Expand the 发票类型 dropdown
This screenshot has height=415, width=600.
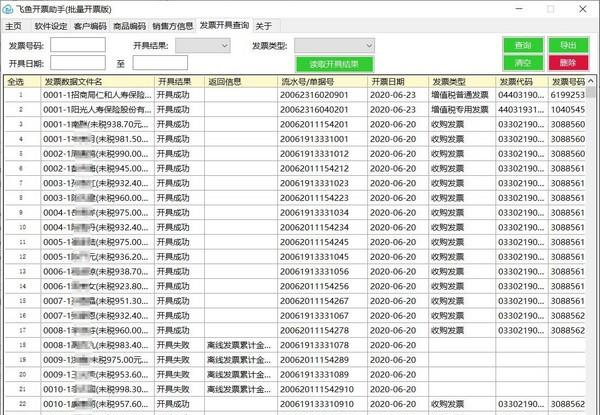[x=334, y=45]
